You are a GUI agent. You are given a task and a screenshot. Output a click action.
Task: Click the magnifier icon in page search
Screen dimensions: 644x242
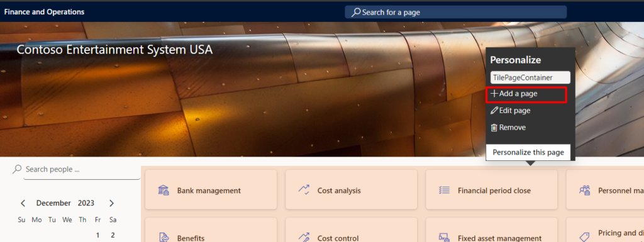click(x=356, y=13)
